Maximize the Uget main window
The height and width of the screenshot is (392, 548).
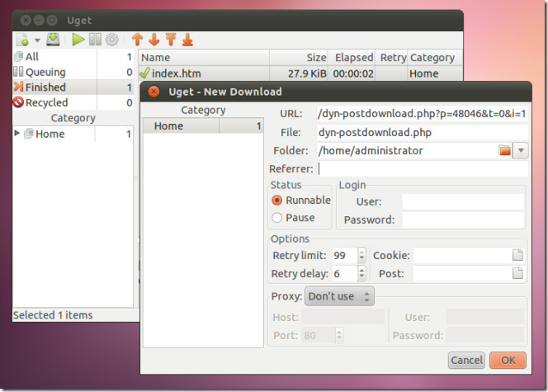point(52,21)
